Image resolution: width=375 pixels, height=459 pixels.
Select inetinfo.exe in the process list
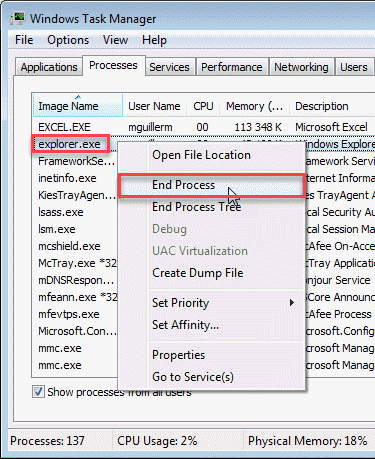[67, 178]
